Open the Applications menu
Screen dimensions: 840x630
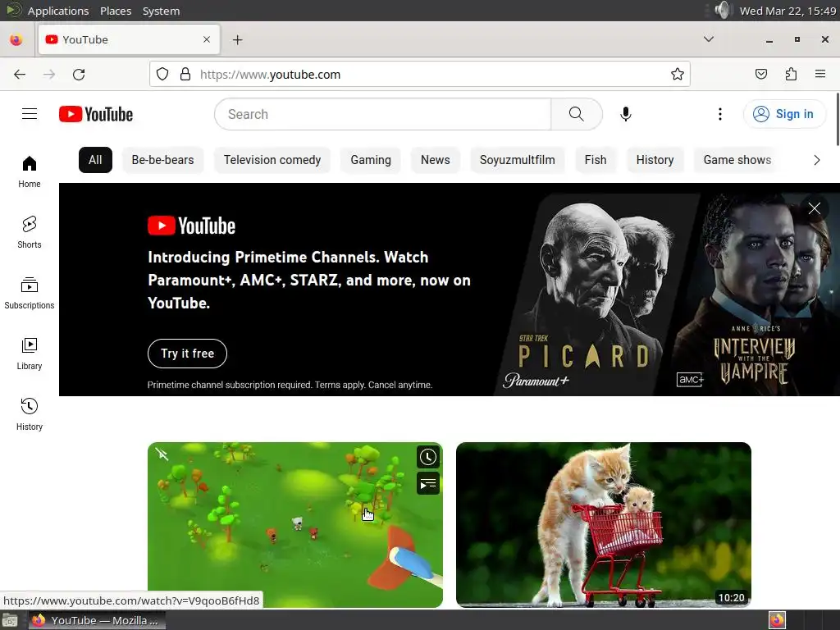pyautogui.click(x=58, y=11)
